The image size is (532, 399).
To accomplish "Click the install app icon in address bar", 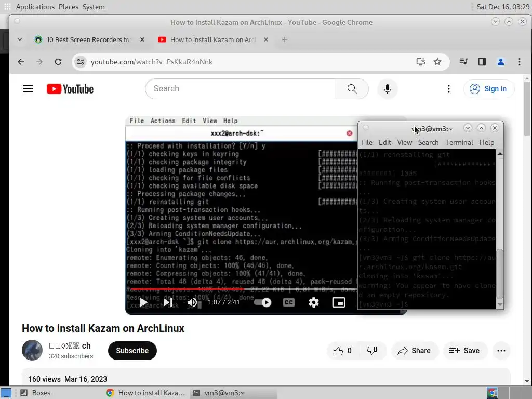I will (421, 62).
